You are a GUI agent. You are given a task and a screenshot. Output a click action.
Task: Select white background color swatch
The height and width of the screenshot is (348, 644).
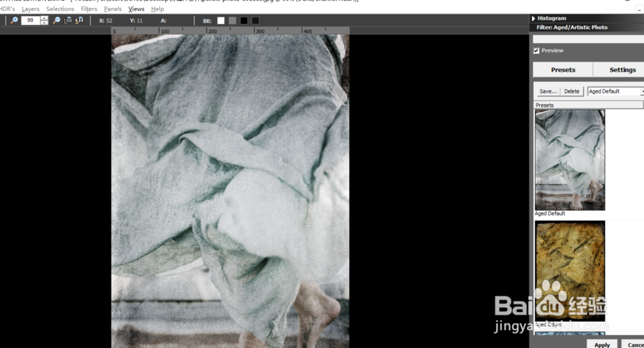coord(221,21)
